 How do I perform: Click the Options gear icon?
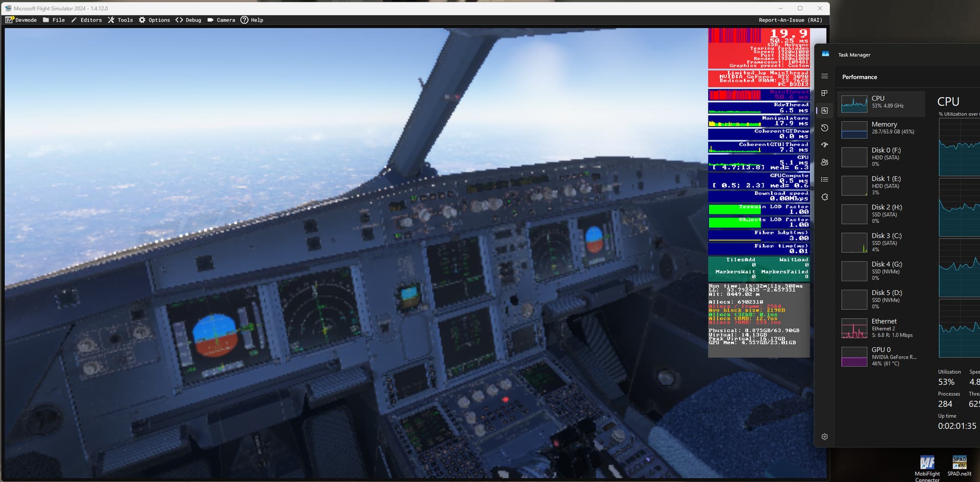click(142, 20)
